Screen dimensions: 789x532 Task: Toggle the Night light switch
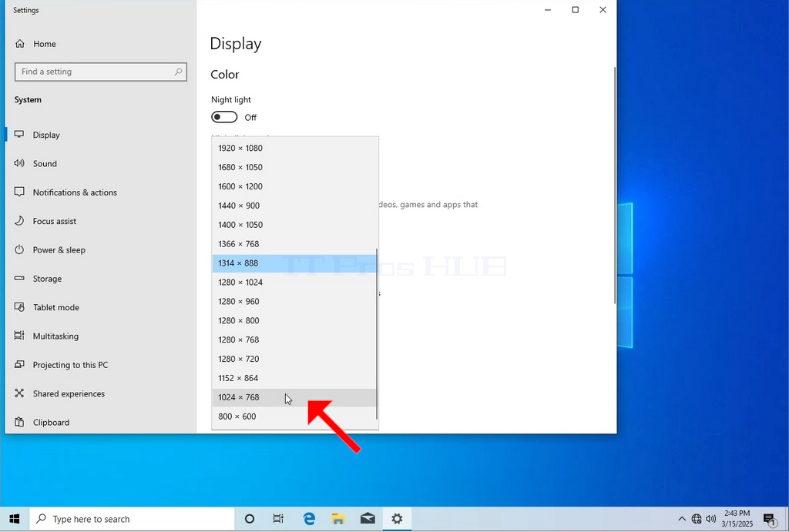(224, 117)
